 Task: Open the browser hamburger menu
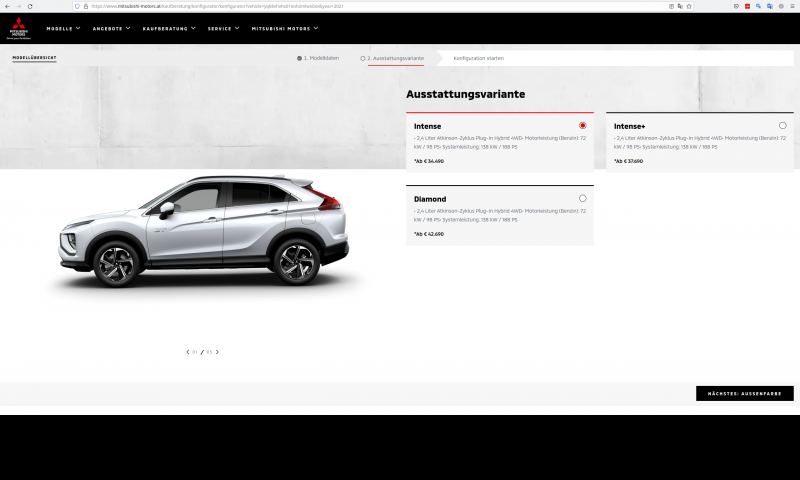(792, 6)
